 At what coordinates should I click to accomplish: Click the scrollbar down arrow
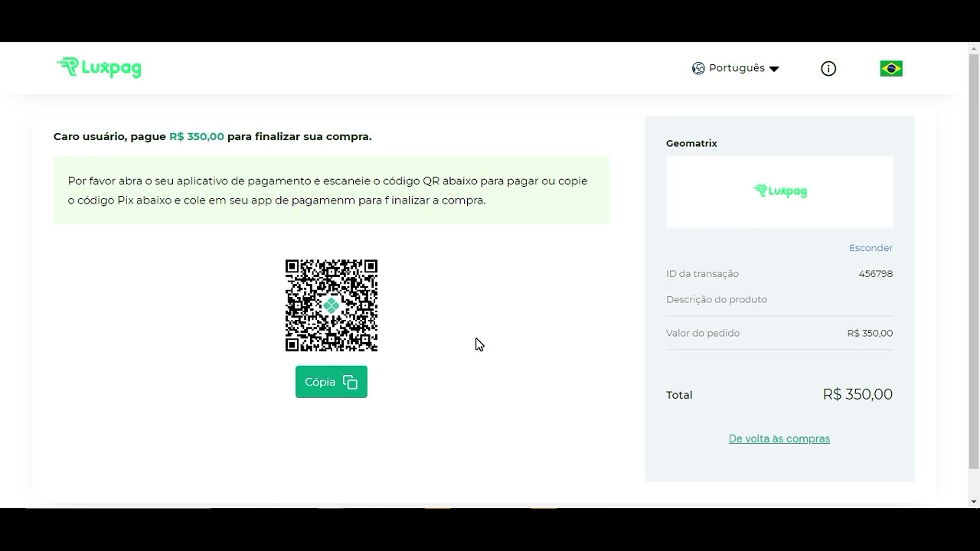[x=974, y=501]
